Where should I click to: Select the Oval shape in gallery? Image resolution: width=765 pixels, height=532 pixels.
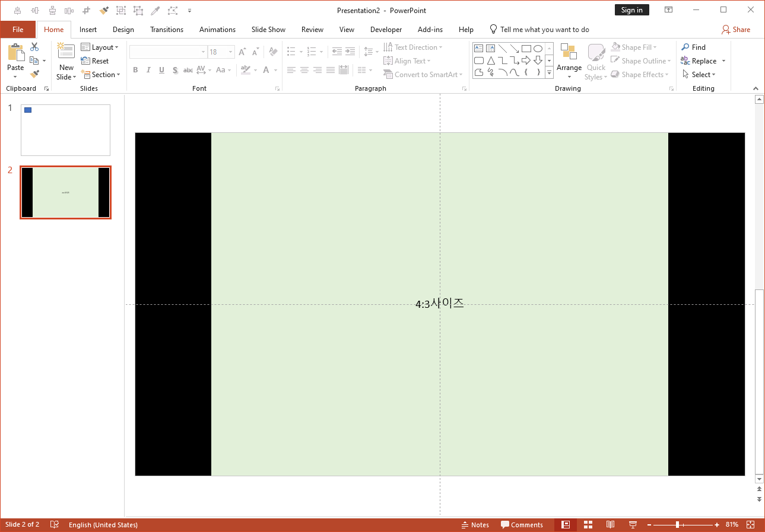click(x=538, y=49)
